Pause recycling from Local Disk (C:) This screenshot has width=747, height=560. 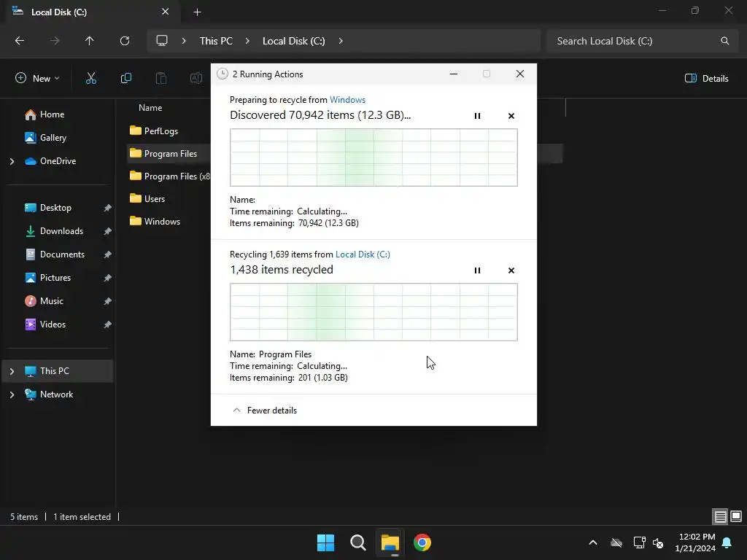click(477, 271)
